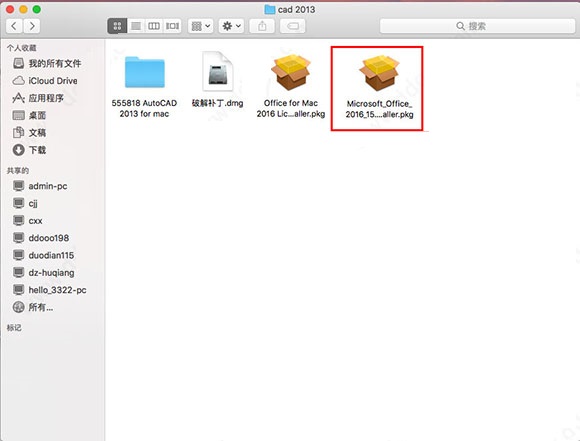Click Microsoft_Office_2016_15....aller.pkg name
580x441 pixels.
(x=379, y=109)
